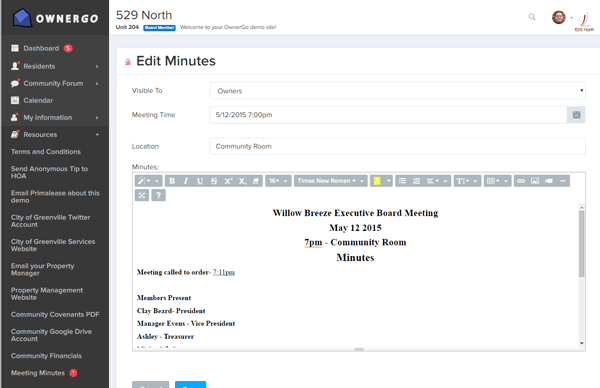The height and width of the screenshot is (388, 600).
Task: Open the Visible To dropdown
Action: tap(398, 91)
